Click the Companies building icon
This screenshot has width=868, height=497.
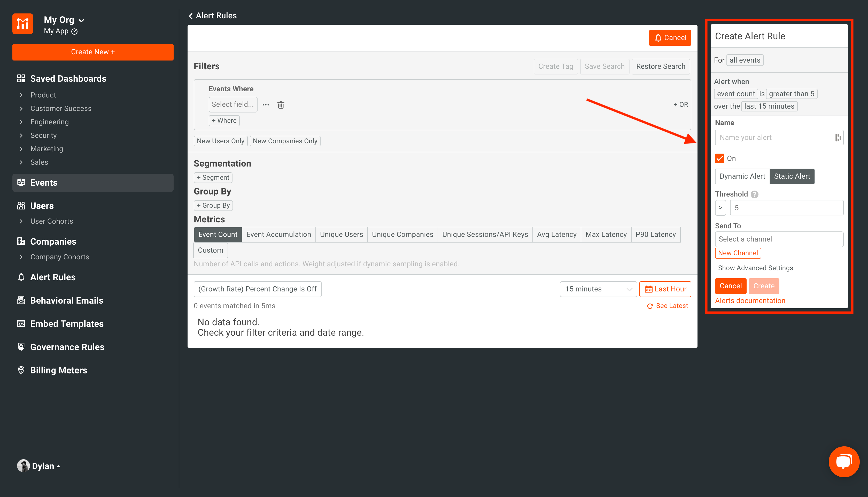(21, 241)
